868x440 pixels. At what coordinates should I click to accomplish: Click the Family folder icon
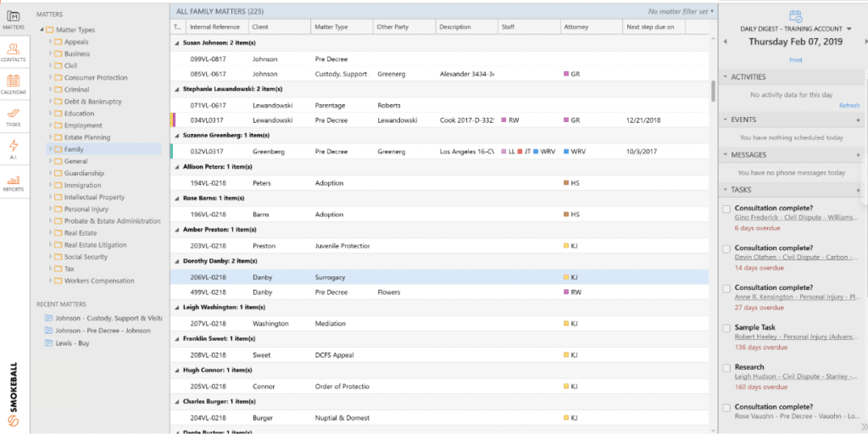pyautogui.click(x=58, y=149)
